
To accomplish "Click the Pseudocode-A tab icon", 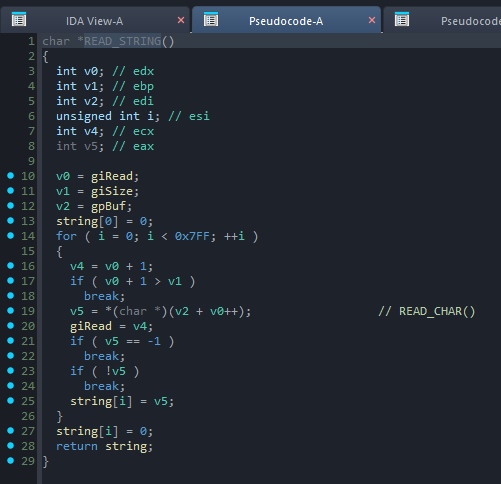I will [211, 19].
